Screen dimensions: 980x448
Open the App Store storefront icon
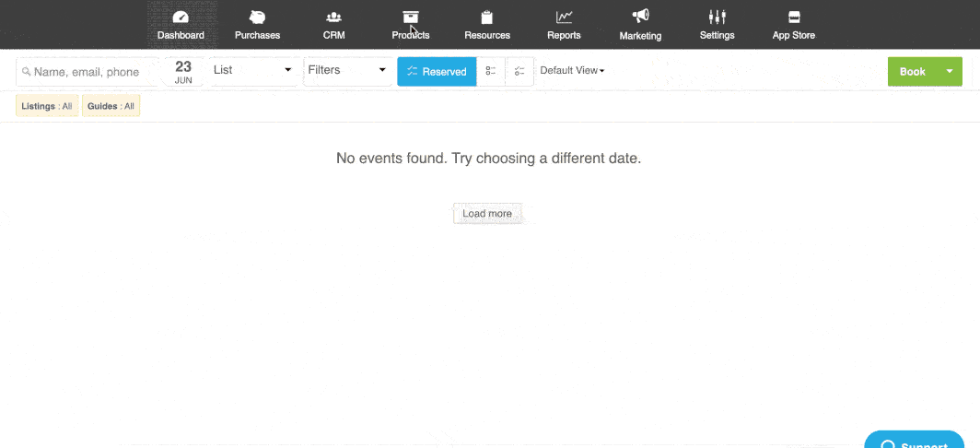tap(794, 17)
